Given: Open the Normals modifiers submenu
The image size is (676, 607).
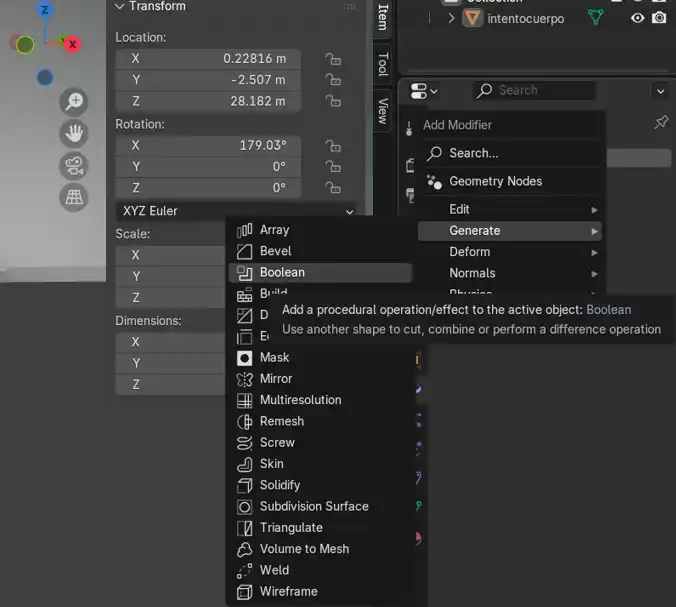Looking at the screenshot, I should [x=510, y=273].
